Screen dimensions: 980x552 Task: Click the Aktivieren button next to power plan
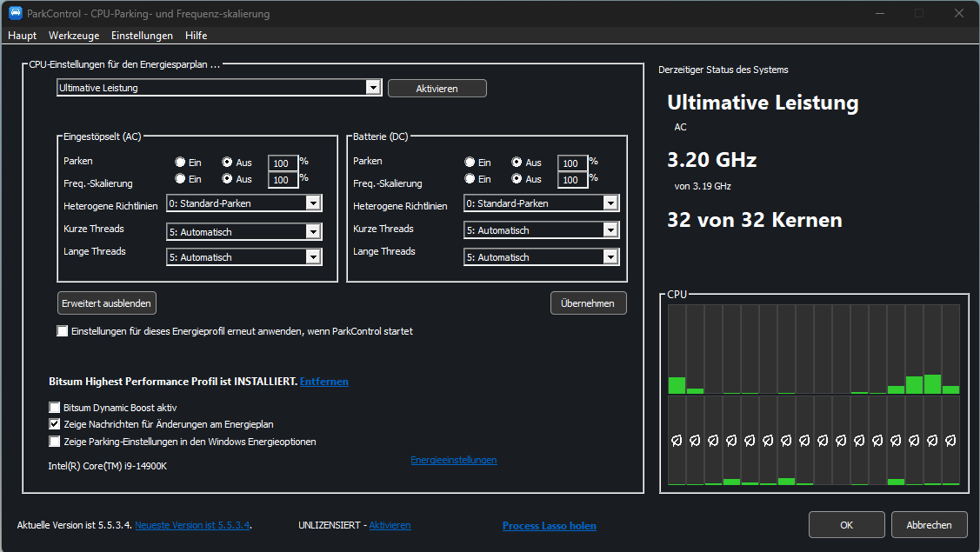point(437,89)
